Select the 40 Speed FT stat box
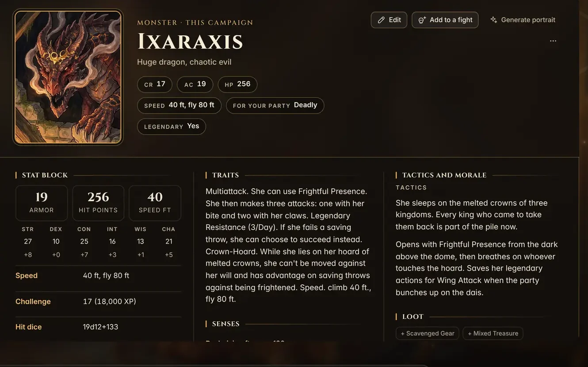 tap(155, 203)
